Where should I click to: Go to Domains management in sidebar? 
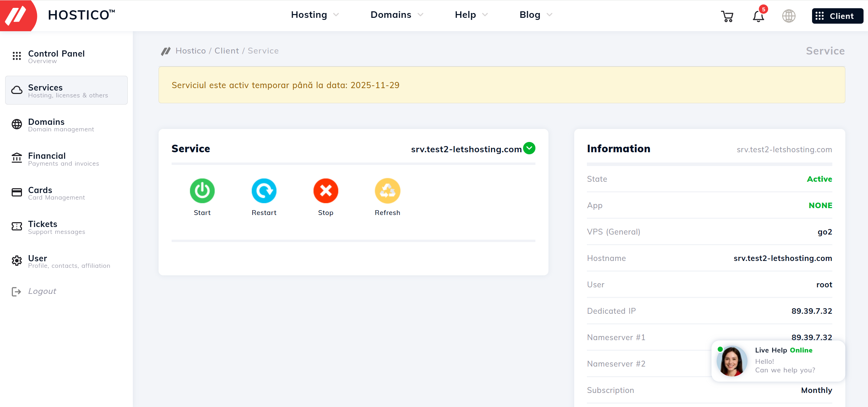point(66,124)
